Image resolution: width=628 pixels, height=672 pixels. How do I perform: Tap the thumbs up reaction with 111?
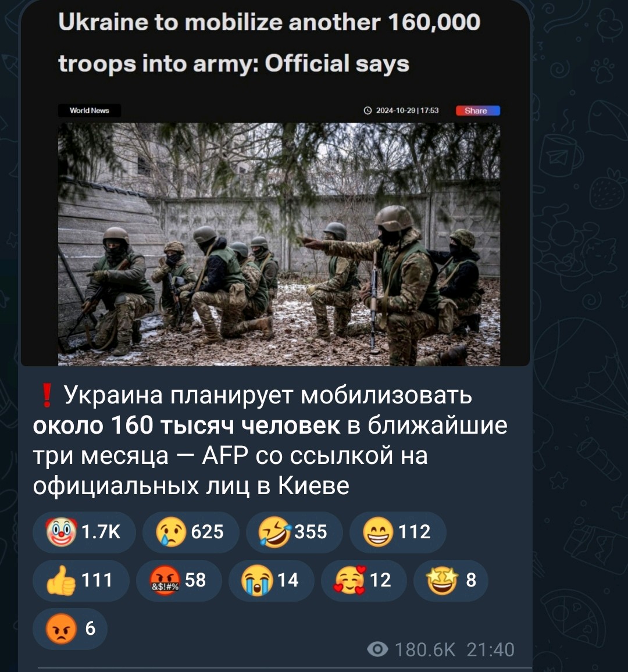click(81, 580)
